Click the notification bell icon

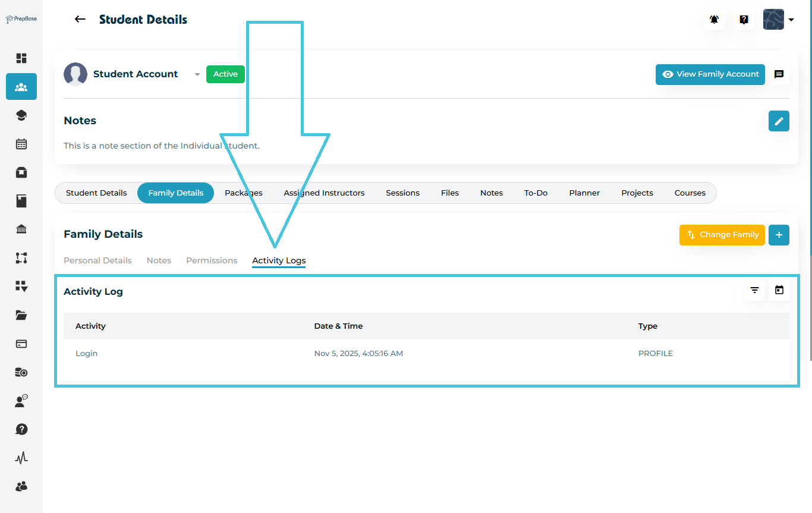coord(714,20)
